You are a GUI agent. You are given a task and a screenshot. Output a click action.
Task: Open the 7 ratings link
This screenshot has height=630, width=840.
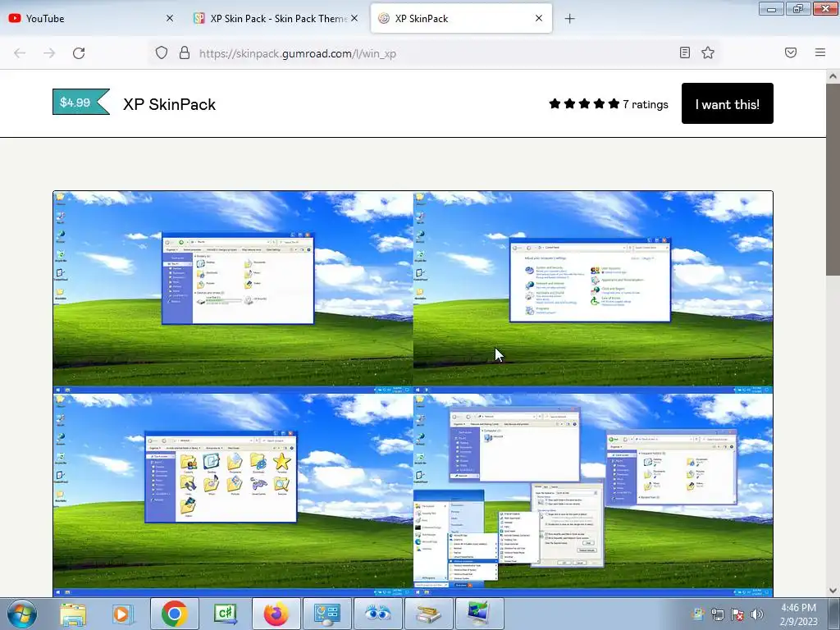(x=645, y=104)
